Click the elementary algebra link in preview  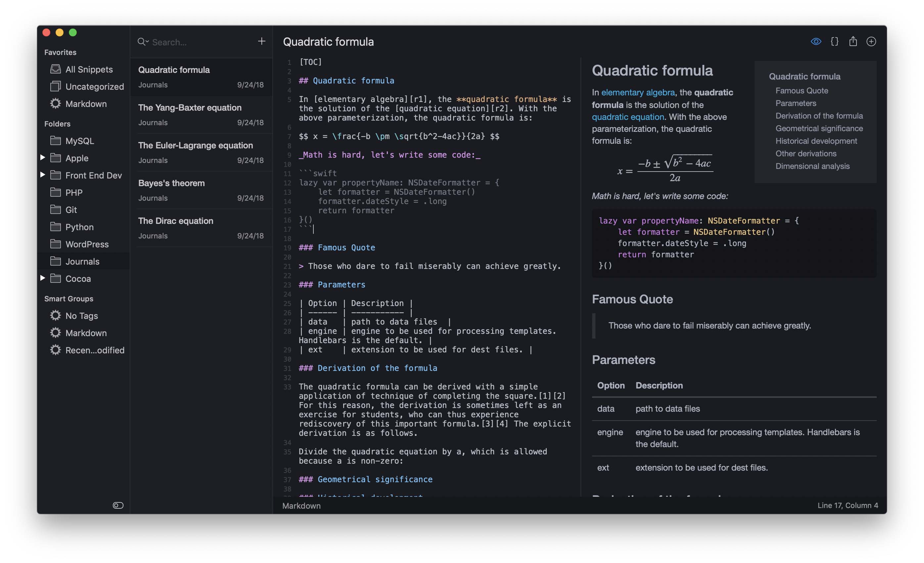point(638,92)
